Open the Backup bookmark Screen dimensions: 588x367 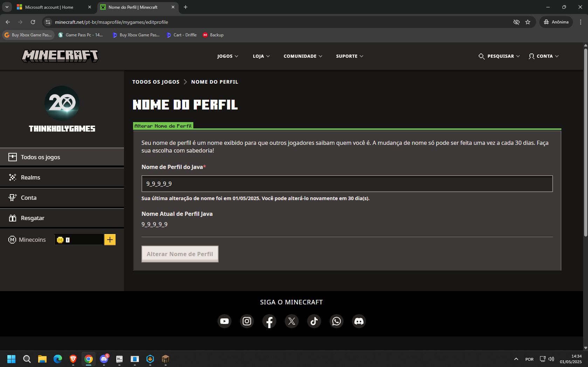(x=213, y=35)
